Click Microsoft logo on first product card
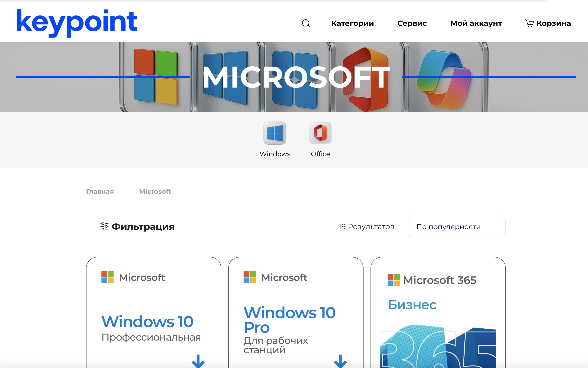Screen dimensions: 588x368 [x=107, y=277]
